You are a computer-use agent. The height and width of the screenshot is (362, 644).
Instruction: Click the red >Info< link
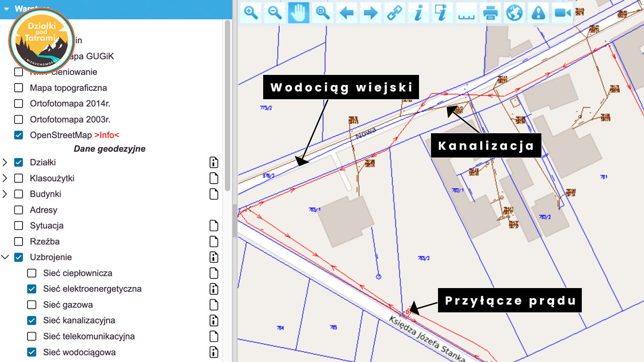click(107, 136)
